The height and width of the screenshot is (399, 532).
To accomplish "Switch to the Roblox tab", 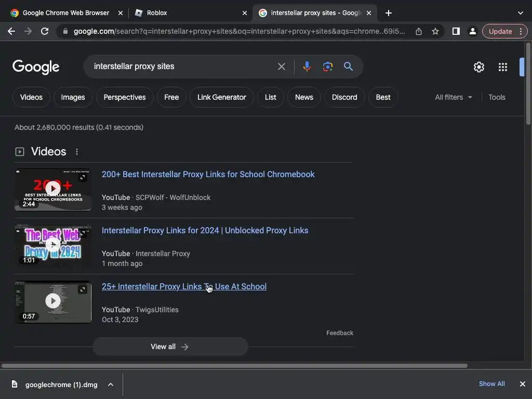I will tap(190, 13).
